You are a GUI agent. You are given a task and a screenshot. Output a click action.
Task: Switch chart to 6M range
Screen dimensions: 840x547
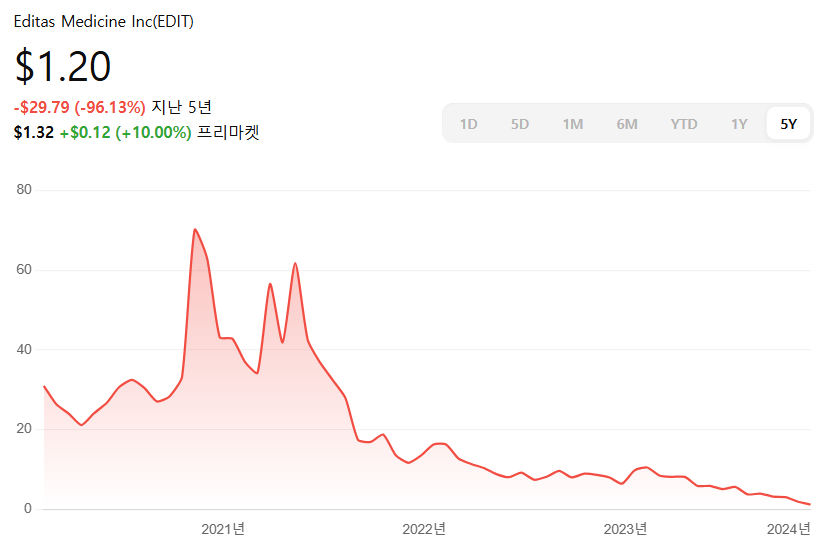(x=627, y=124)
